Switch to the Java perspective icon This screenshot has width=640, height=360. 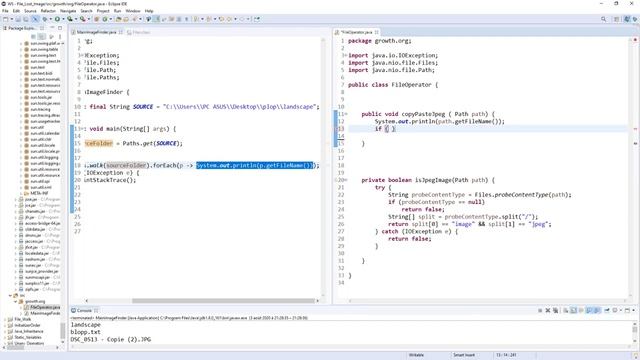tap(627, 19)
